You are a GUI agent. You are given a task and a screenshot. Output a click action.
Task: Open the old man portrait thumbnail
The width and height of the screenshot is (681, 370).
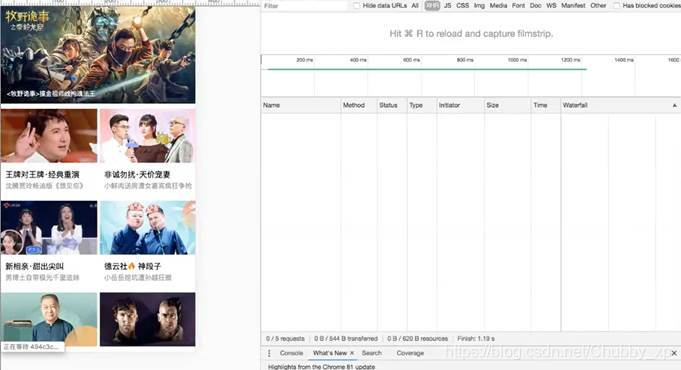[x=49, y=319]
